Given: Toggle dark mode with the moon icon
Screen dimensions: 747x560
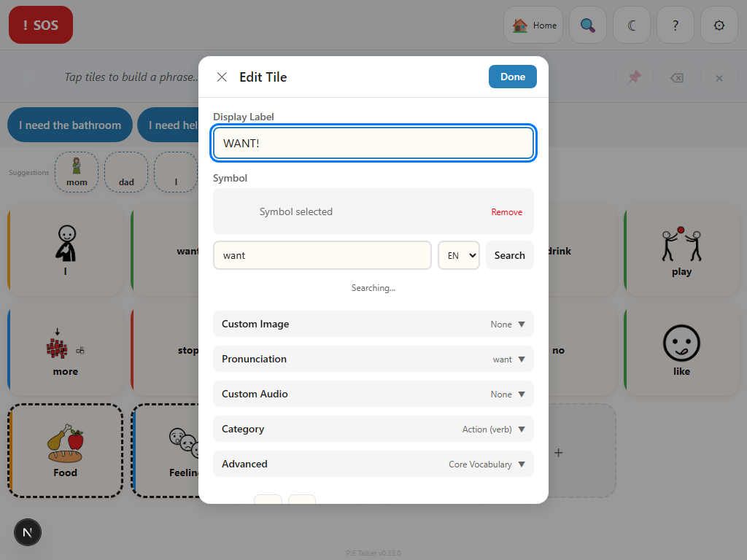Looking at the screenshot, I should pos(632,25).
